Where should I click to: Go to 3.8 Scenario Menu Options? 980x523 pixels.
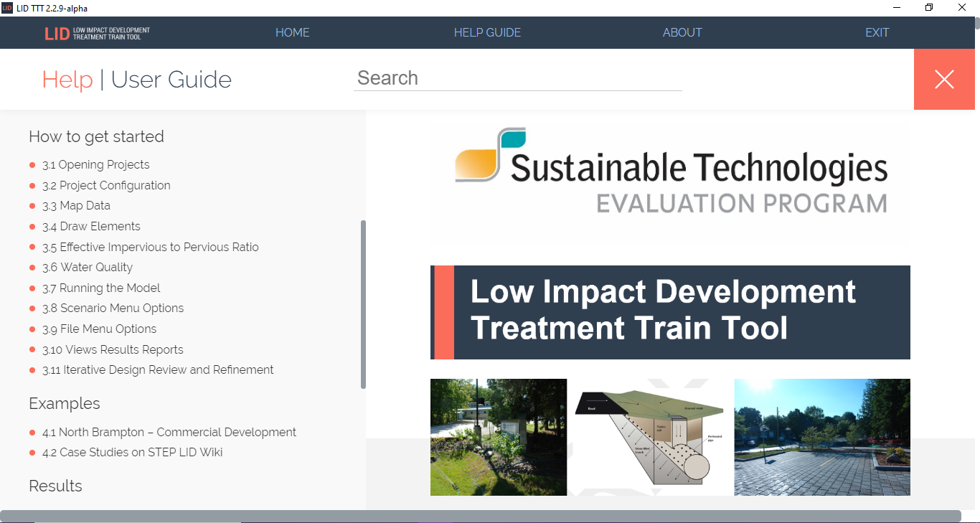pyautogui.click(x=113, y=308)
